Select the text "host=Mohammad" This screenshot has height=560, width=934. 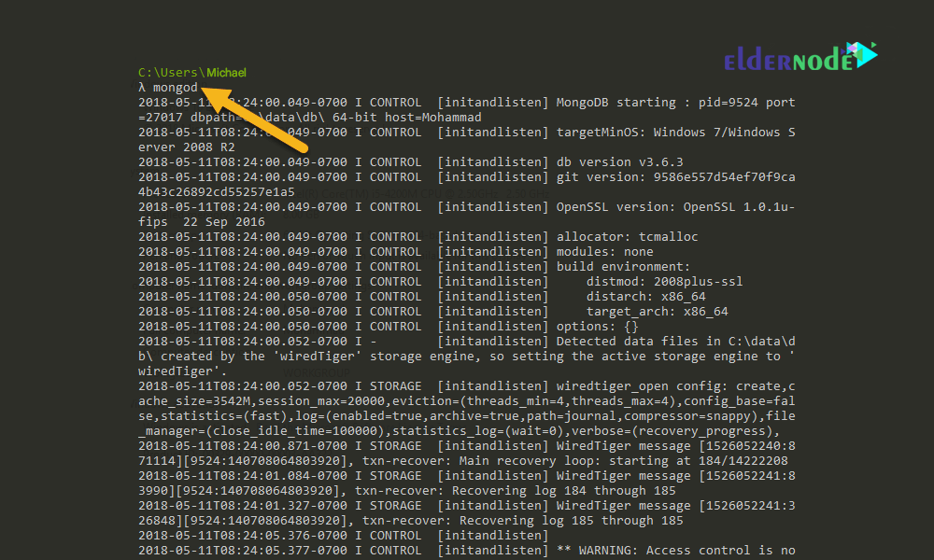pyautogui.click(x=433, y=118)
